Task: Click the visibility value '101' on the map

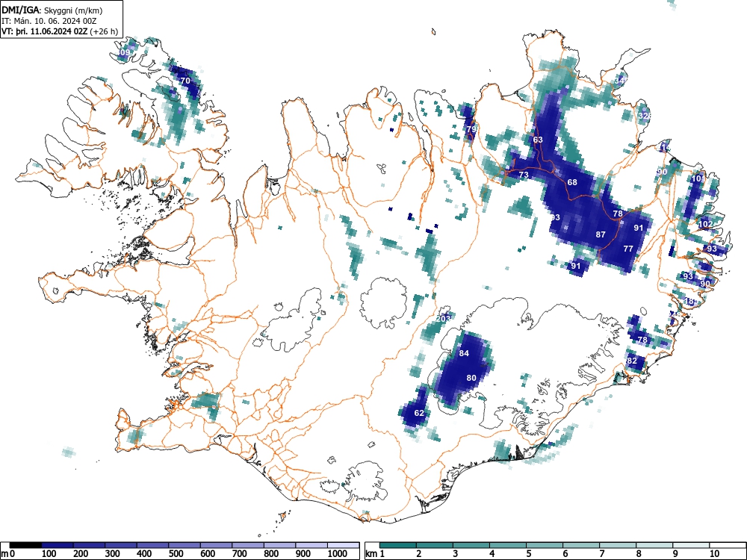Action: pos(698,179)
